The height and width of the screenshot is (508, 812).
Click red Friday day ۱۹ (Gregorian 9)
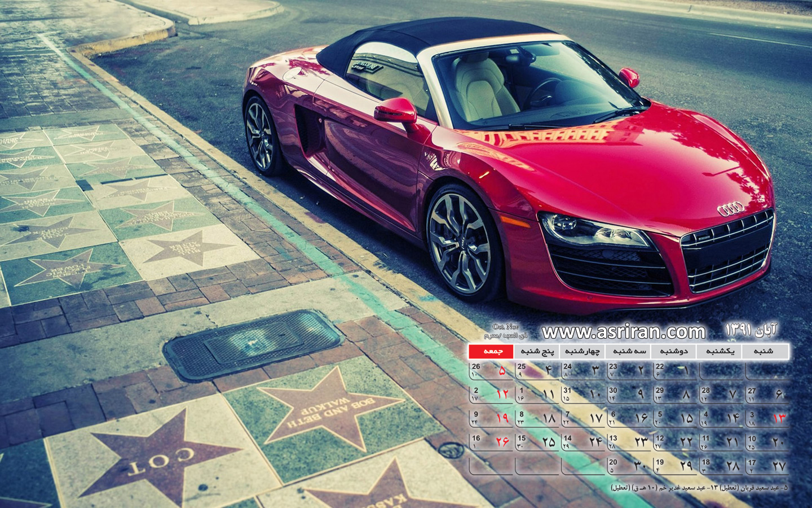(492, 418)
